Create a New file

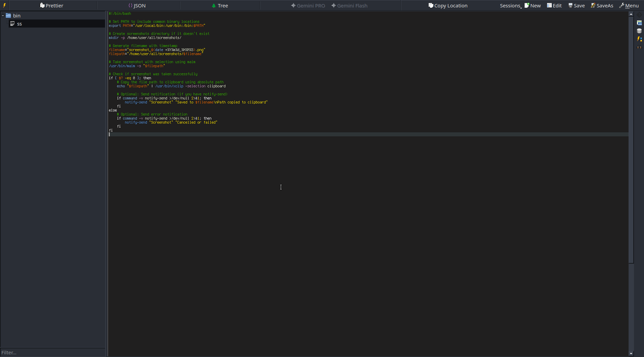pos(533,5)
